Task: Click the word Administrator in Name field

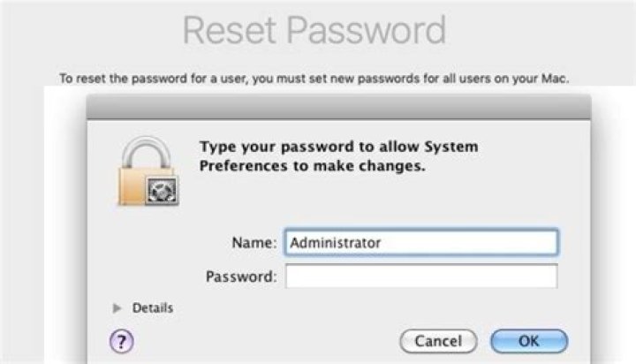Action: point(335,242)
